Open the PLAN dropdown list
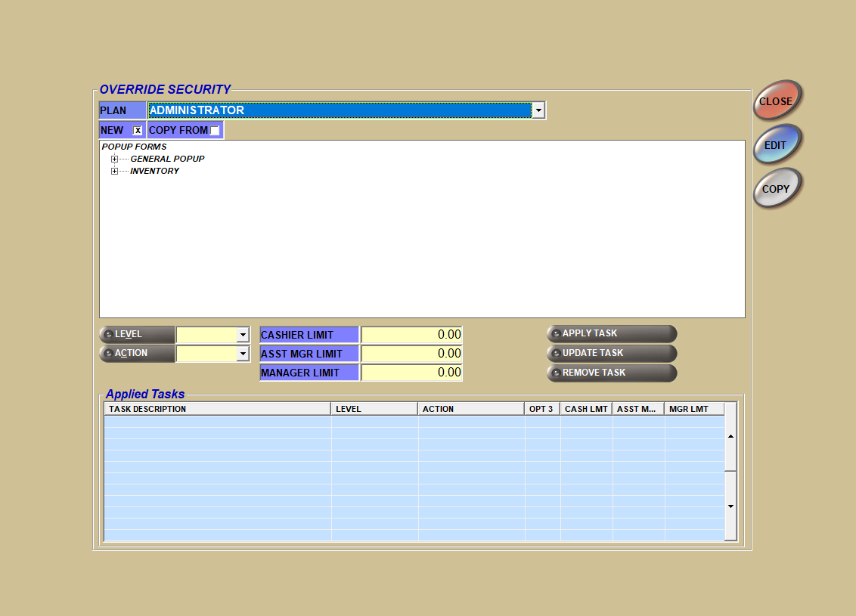The image size is (856, 616). click(538, 110)
